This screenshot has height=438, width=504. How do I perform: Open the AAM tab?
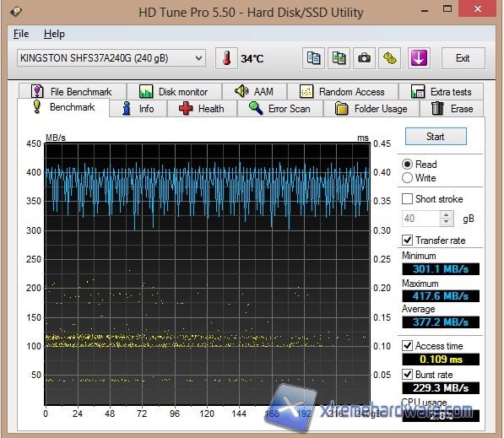tap(255, 92)
